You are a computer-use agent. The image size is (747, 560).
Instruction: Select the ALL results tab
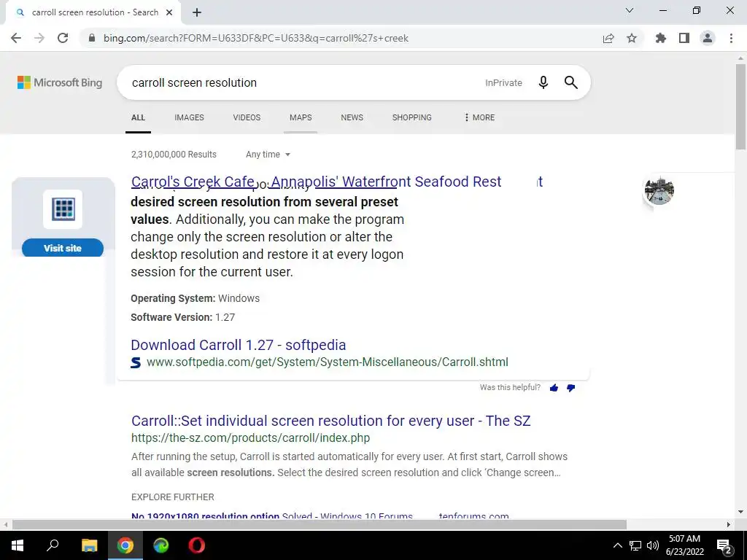click(138, 117)
